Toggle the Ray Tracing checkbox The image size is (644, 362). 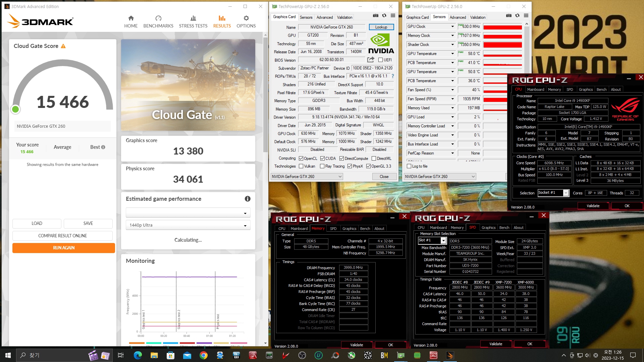click(x=322, y=166)
